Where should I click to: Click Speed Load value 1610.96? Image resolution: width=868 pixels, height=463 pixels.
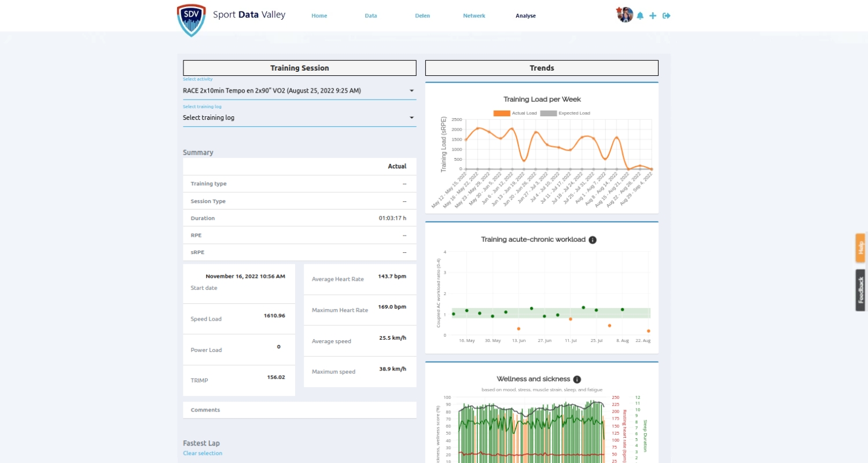[274, 315]
